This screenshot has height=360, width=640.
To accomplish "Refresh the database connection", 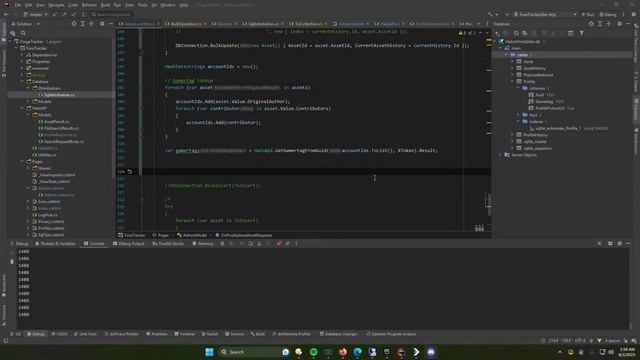I will click(516, 33).
